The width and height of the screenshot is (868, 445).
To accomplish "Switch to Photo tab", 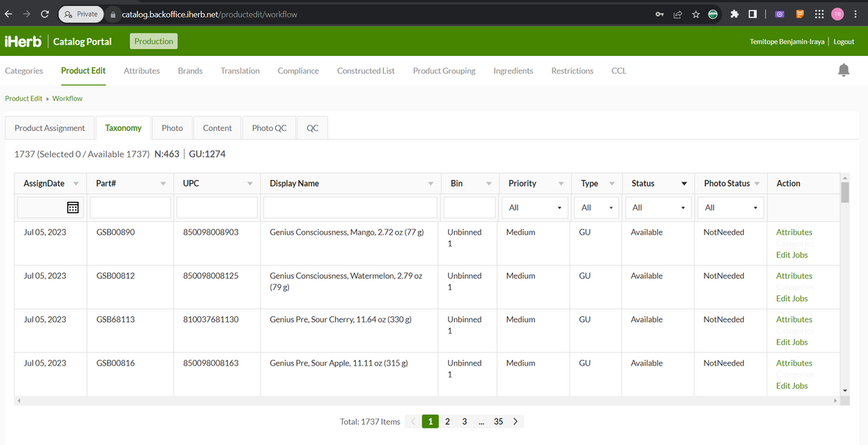I will pos(172,128).
